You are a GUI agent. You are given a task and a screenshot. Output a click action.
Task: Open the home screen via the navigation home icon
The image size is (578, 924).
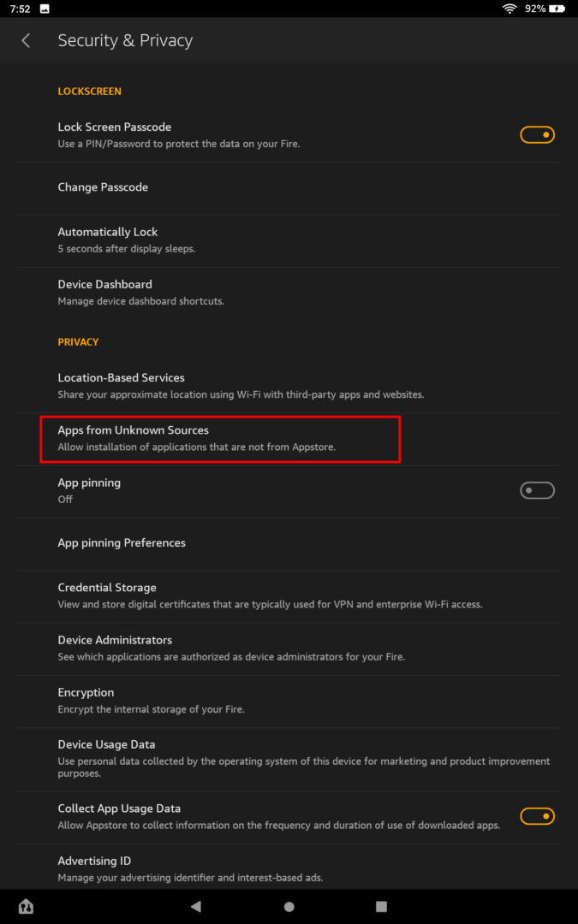click(x=25, y=905)
